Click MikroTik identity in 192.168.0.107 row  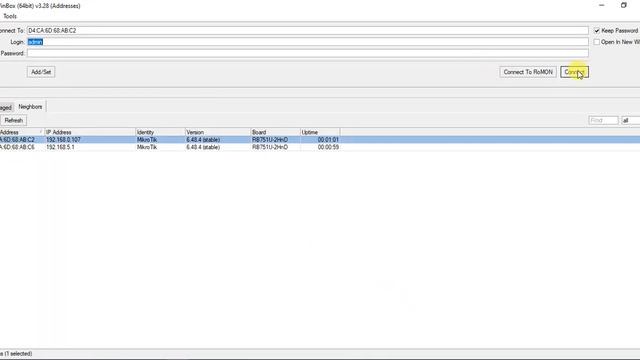[147, 140]
